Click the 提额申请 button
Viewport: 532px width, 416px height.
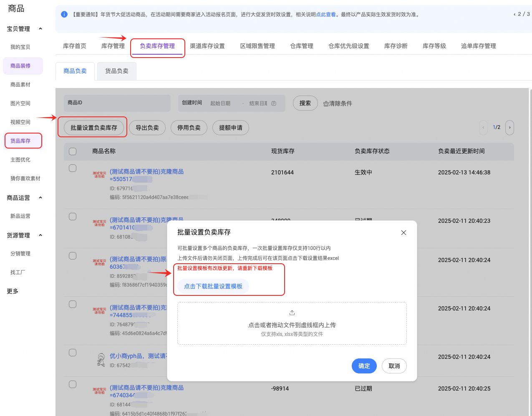(231, 128)
